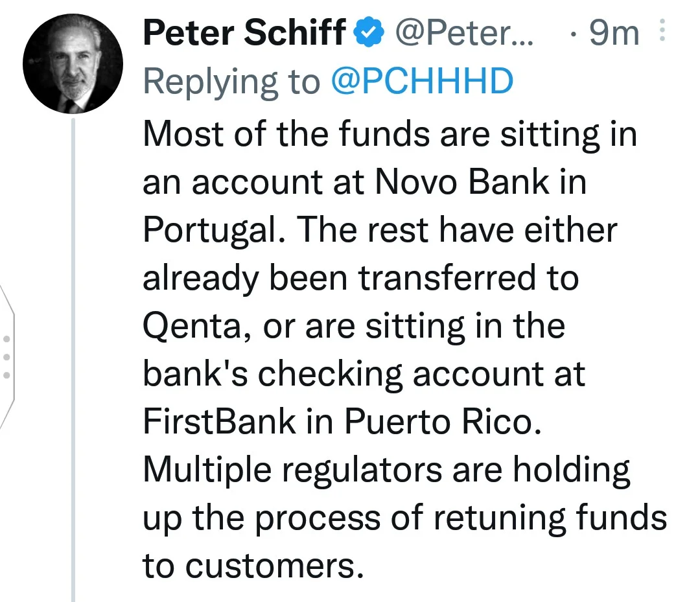Click 'to customers.' closing line of tweet
700x602 pixels.
coord(253,566)
